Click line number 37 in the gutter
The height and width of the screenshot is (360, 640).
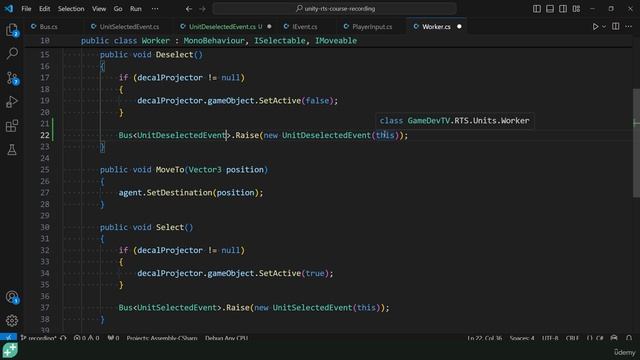coord(44,307)
